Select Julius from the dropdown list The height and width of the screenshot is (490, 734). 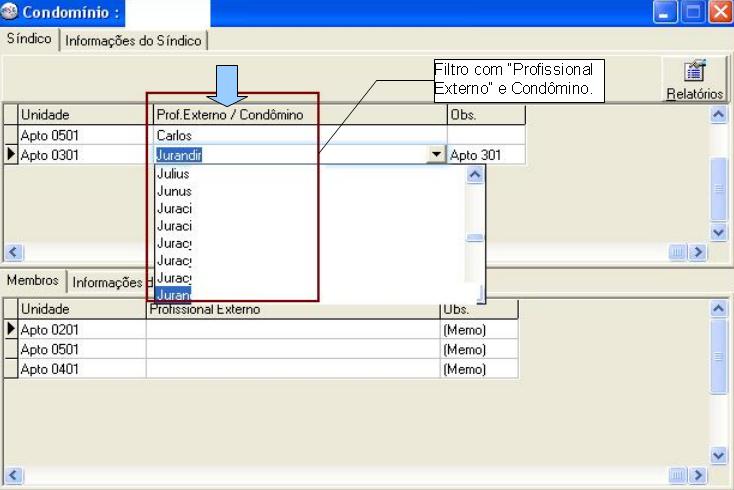pyautogui.click(x=173, y=174)
